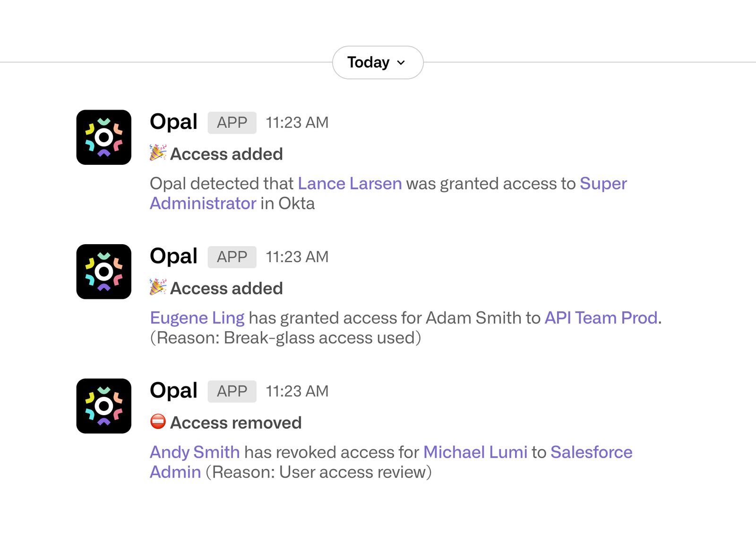
Task: Click the party popper emoji beside the second Access added
Action: tap(157, 288)
